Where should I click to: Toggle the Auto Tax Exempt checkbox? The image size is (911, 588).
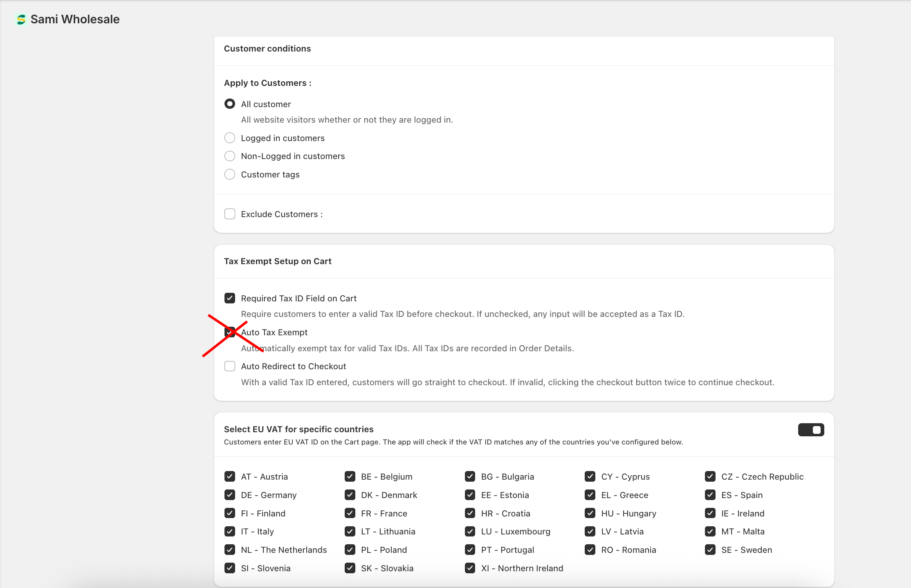230,332
